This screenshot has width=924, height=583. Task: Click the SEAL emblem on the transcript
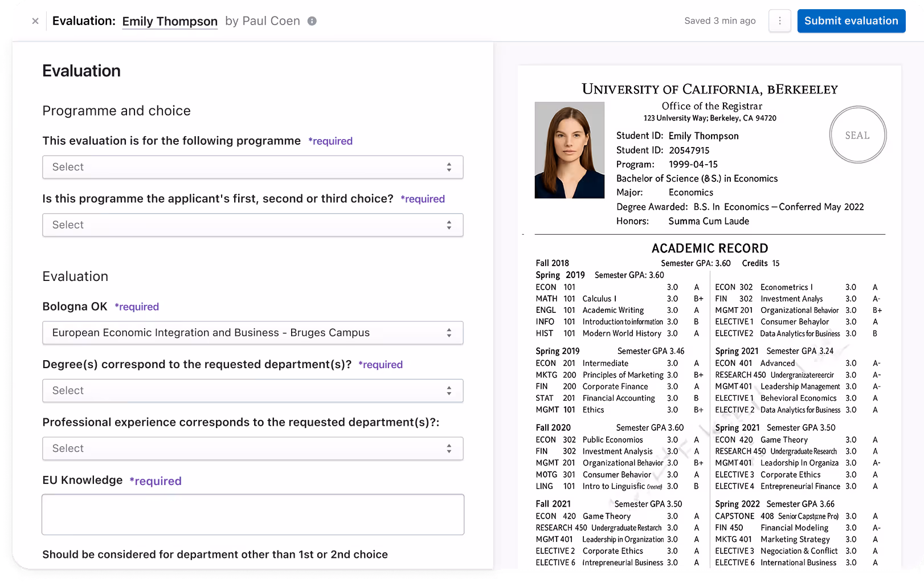pyautogui.click(x=857, y=134)
